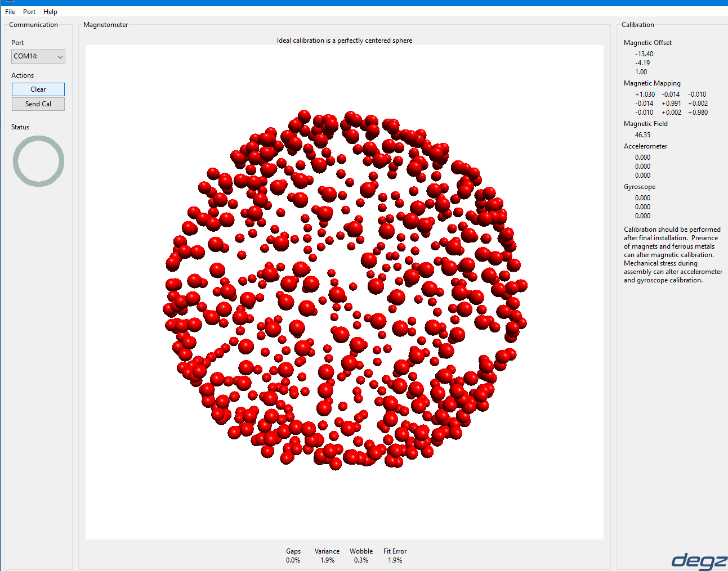728x571 pixels.
Task: Click the Clear button
Action: 38,89
